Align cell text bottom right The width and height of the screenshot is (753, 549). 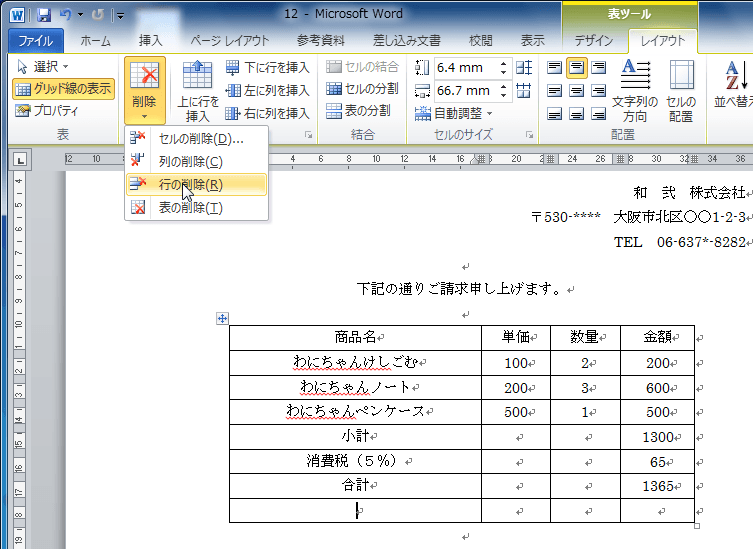(598, 114)
